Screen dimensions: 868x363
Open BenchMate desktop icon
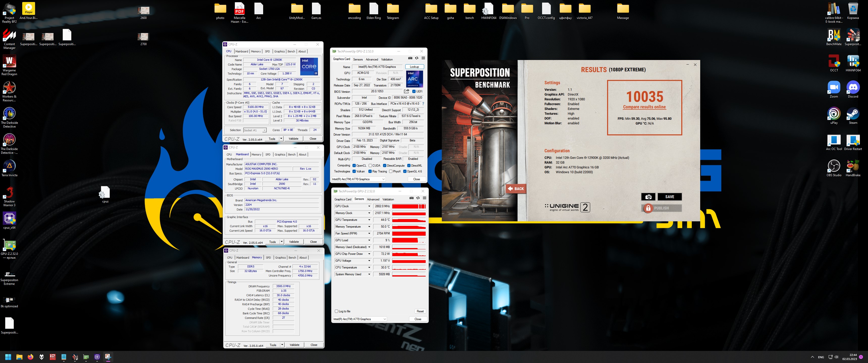834,37
